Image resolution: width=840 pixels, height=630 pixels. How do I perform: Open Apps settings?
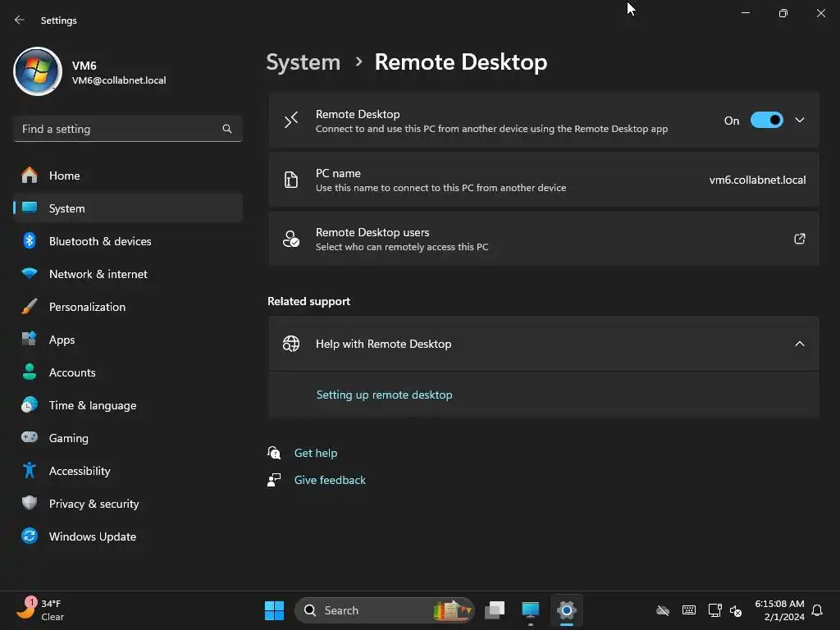(x=127, y=339)
